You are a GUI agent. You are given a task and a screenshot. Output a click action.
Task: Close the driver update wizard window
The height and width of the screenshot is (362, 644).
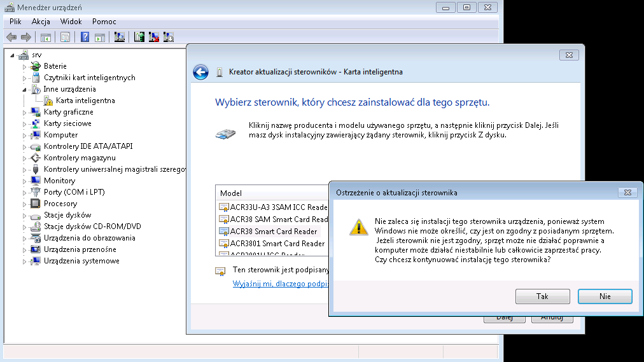click(x=570, y=55)
